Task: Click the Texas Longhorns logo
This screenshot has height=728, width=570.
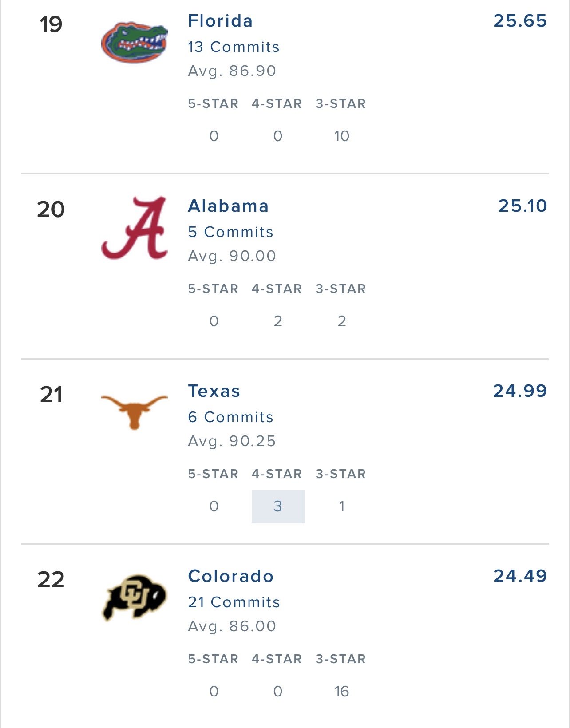Action: click(x=135, y=411)
